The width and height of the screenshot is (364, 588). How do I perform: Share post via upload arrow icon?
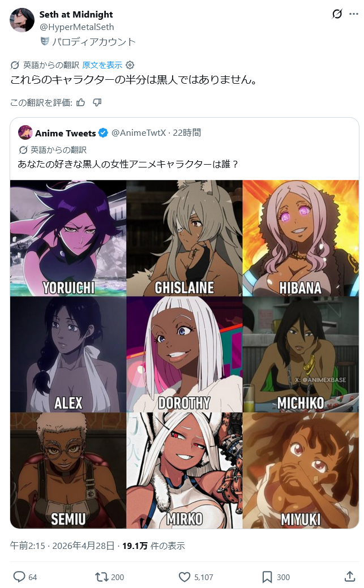coord(350,576)
